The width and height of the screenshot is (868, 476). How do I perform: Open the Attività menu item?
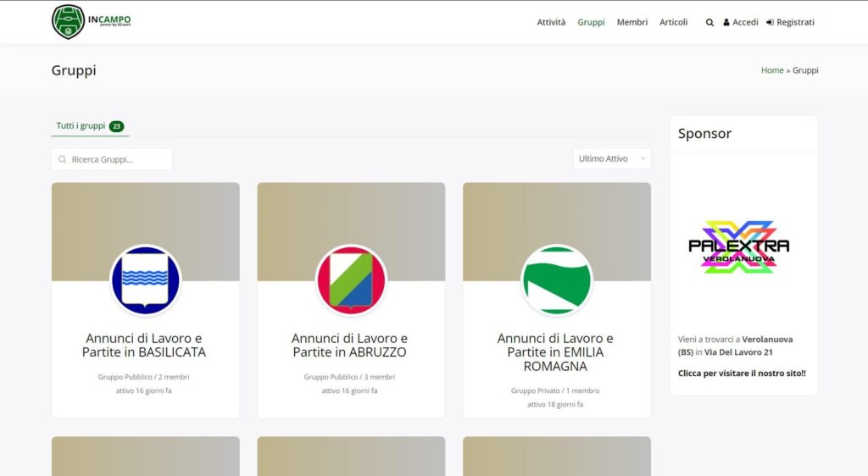pyautogui.click(x=551, y=22)
